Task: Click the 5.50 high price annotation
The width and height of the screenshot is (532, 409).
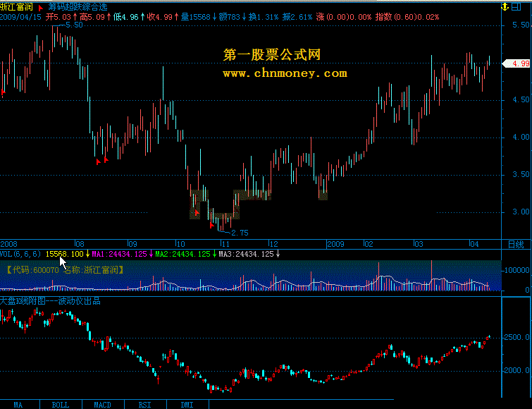Action: [73, 25]
